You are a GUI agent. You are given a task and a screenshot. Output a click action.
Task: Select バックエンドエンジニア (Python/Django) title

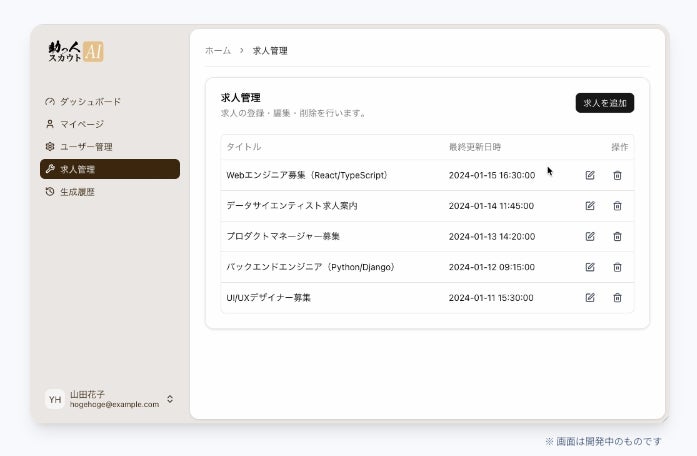click(x=311, y=267)
